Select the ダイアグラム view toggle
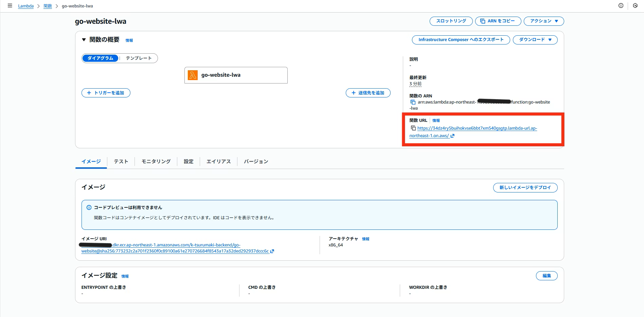Viewport: 644px width, 317px height. pos(101,58)
